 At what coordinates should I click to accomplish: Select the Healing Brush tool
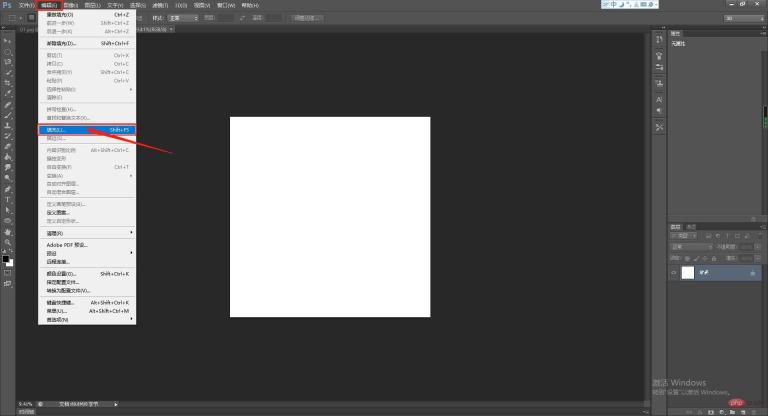(7, 104)
